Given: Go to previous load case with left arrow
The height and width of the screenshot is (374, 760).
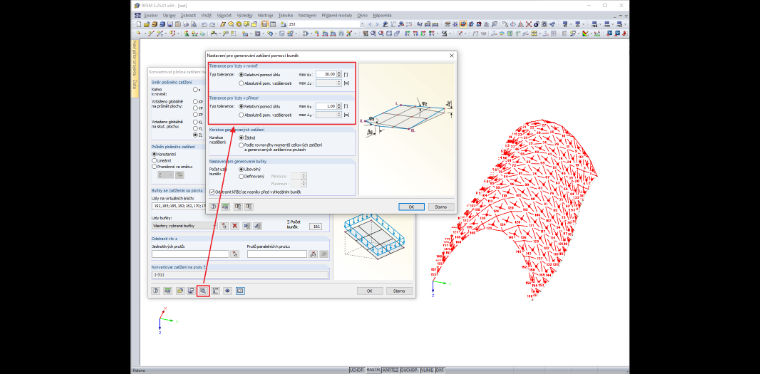Looking at the screenshot, I should [370, 24].
